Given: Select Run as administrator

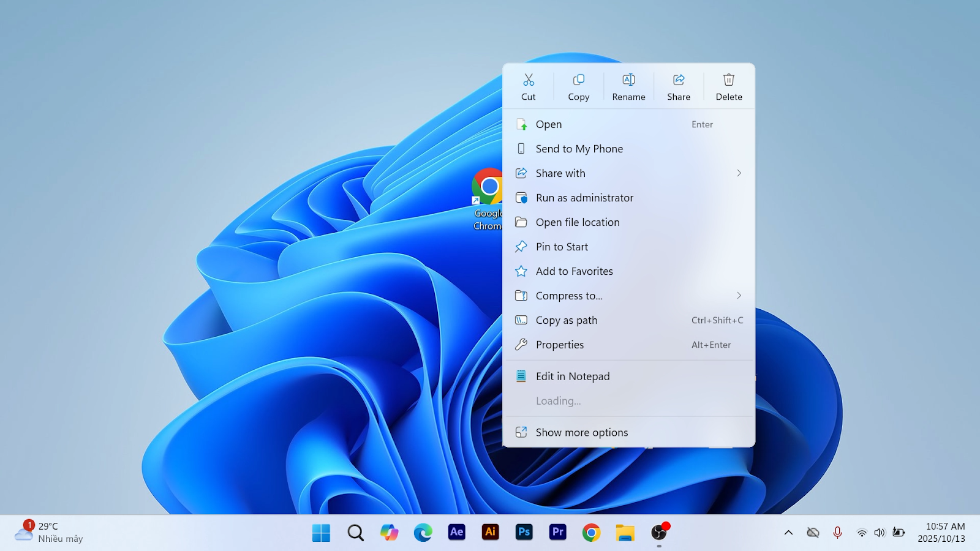Looking at the screenshot, I should [x=584, y=198].
